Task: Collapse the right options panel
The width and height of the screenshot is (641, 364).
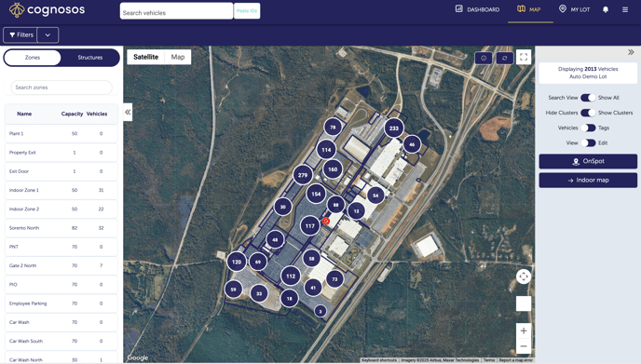Action: tap(631, 52)
